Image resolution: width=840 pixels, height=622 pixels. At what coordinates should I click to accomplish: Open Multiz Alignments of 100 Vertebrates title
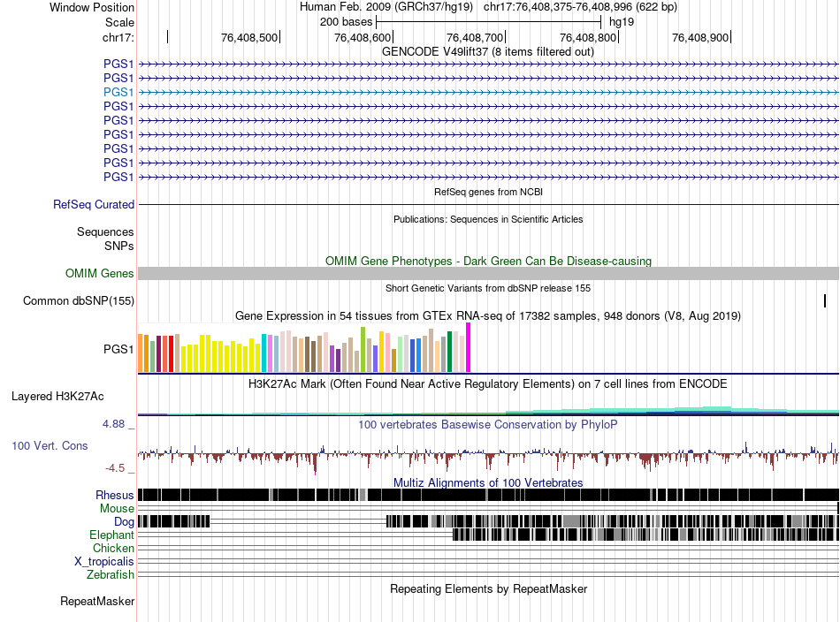[488, 482]
